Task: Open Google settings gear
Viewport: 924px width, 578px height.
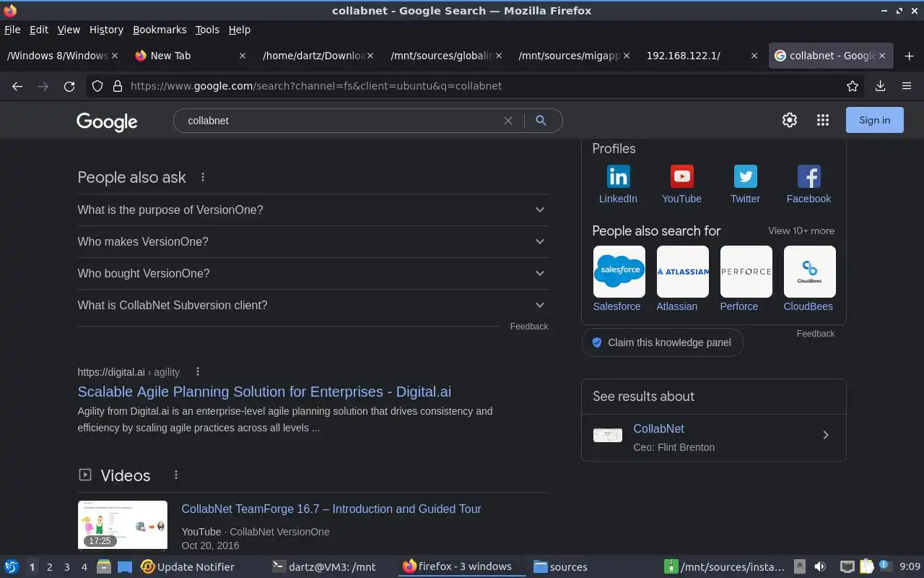Action: pos(790,120)
